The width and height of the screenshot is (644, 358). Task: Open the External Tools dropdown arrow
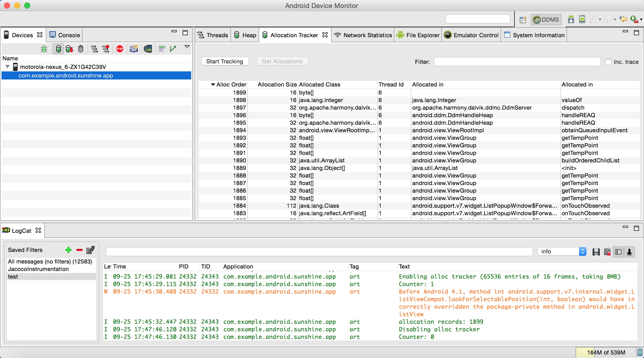pos(641,20)
